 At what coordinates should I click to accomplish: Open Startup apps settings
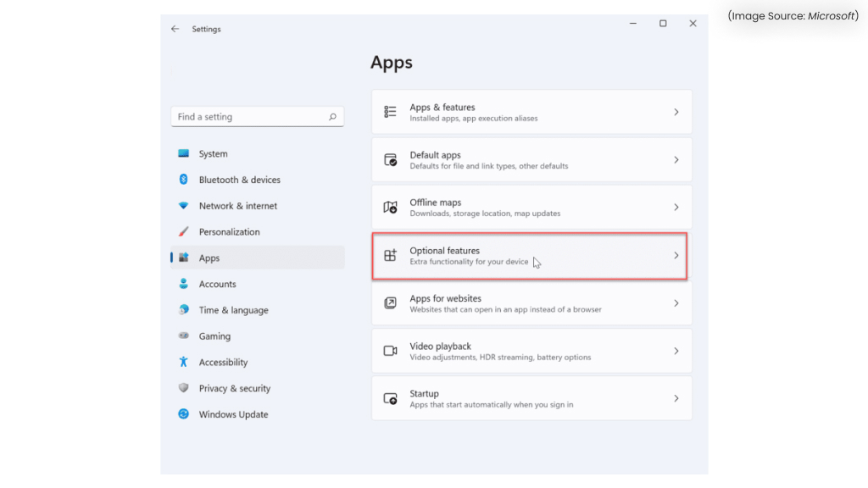coord(531,398)
